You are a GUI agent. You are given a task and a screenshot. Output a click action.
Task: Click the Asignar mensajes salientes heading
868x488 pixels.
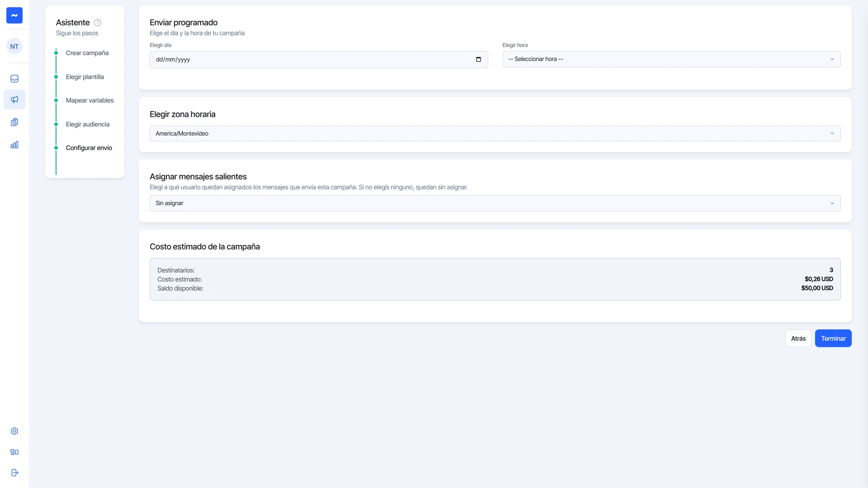(x=198, y=177)
